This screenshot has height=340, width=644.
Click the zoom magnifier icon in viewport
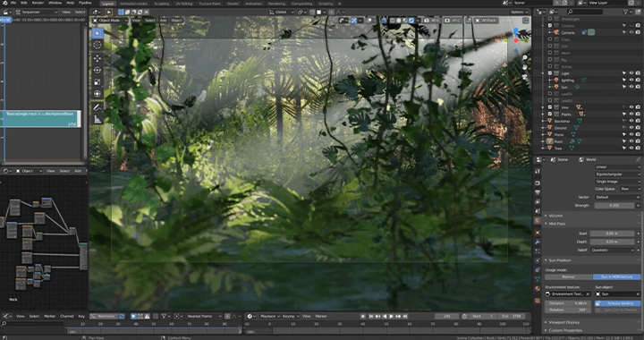coord(525,58)
